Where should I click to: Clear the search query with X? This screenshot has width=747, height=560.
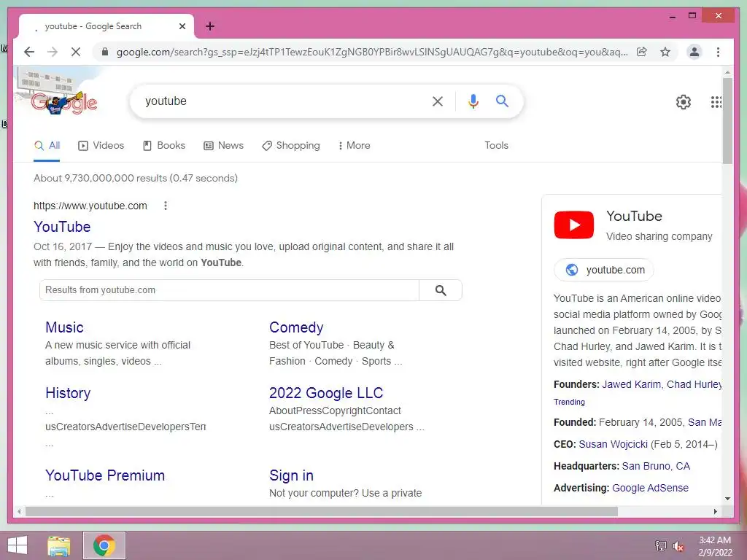438,101
